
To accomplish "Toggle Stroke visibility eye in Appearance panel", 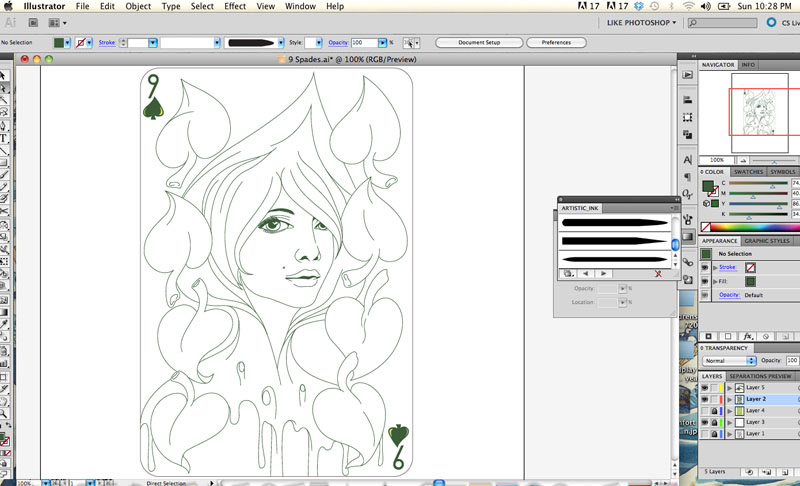I will (705, 267).
